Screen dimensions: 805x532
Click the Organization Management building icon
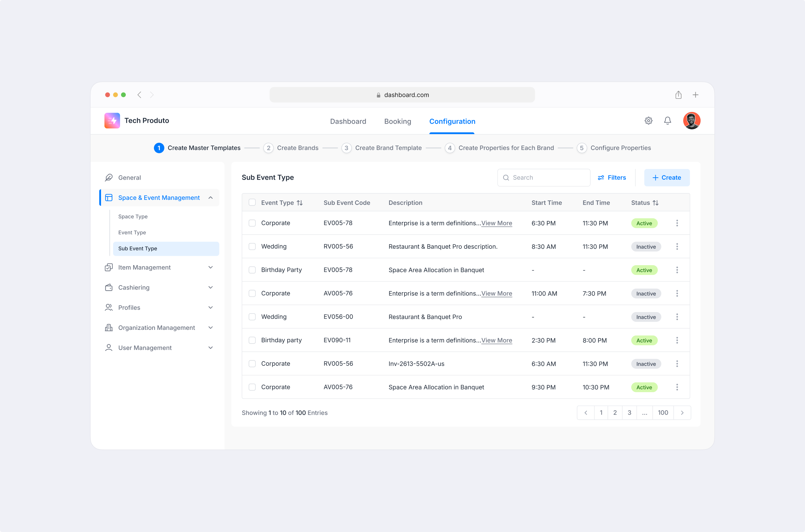click(x=109, y=328)
